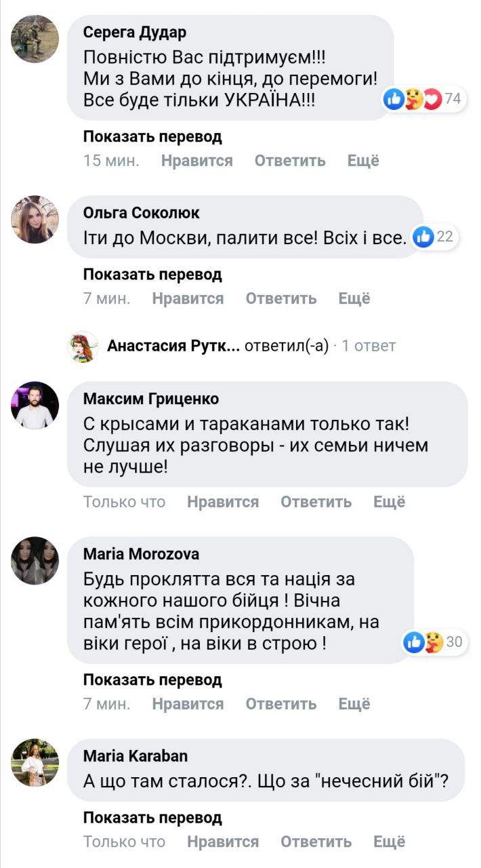The width and height of the screenshot is (481, 868).
Task: View the 74 reactions on Серега Дудар's comment
Action: 423,100
